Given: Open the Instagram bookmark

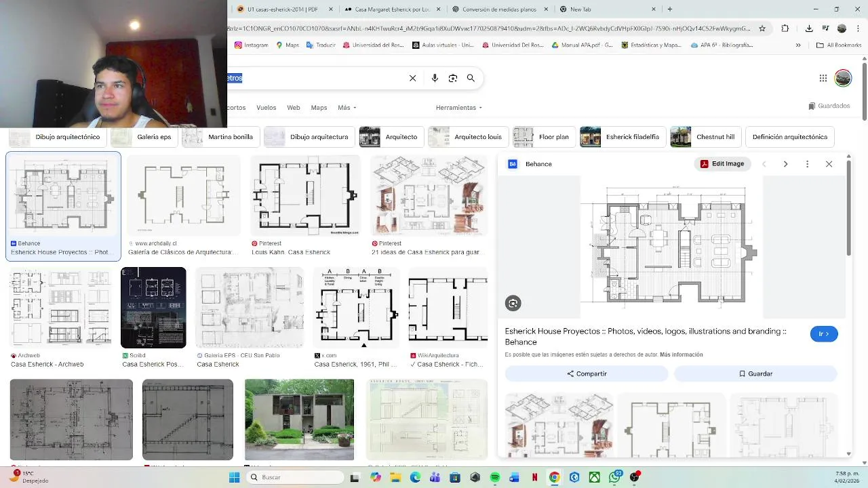Looking at the screenshot, I should [x=251, y=45].
